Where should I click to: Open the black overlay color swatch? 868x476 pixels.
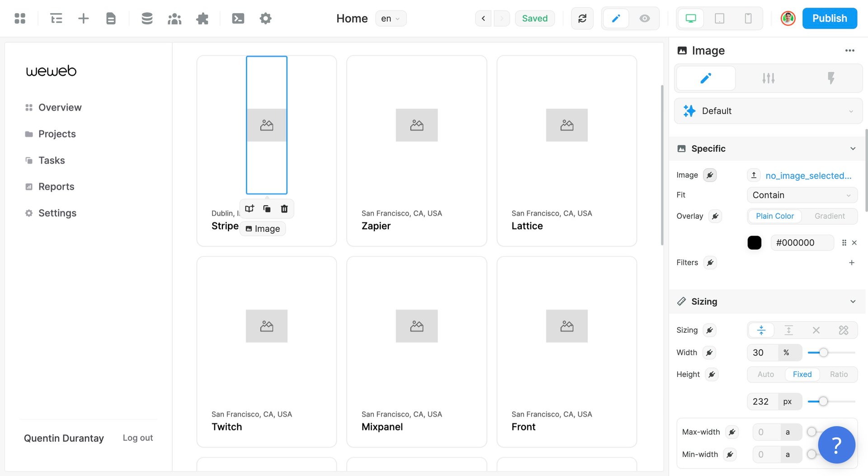[x=755, y=243]
